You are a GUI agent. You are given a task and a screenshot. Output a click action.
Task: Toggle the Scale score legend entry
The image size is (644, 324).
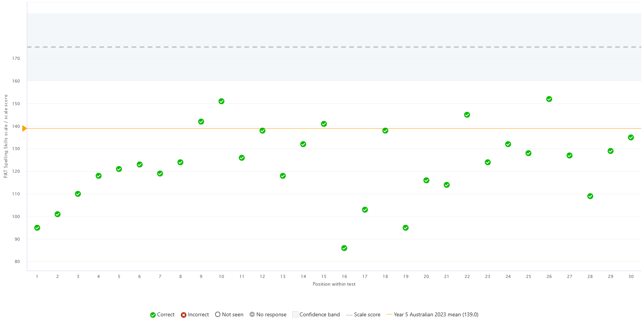pos(363,315)
